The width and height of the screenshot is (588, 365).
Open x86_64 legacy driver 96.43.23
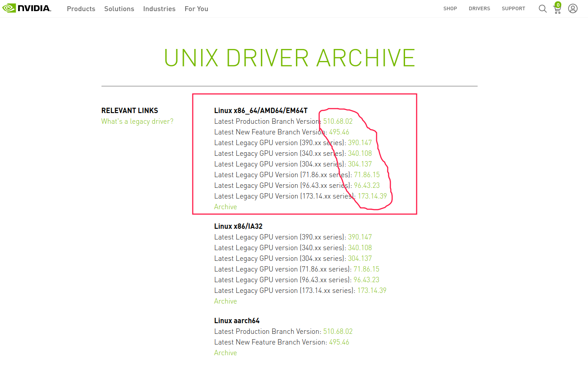(367, 186)
